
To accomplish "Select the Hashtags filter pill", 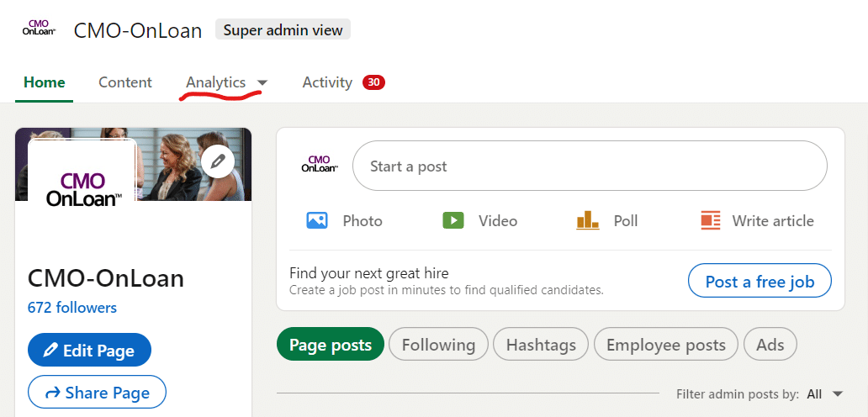I will coord(541,345).
